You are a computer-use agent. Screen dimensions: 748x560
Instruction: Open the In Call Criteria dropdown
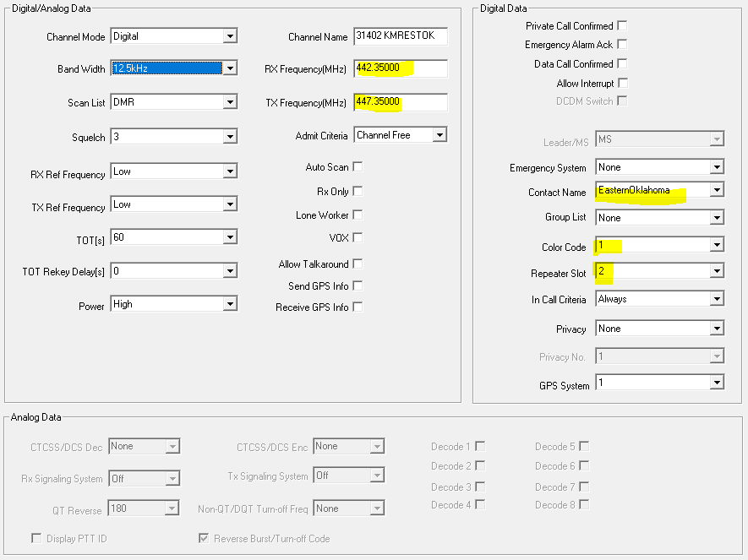point(717,299)
